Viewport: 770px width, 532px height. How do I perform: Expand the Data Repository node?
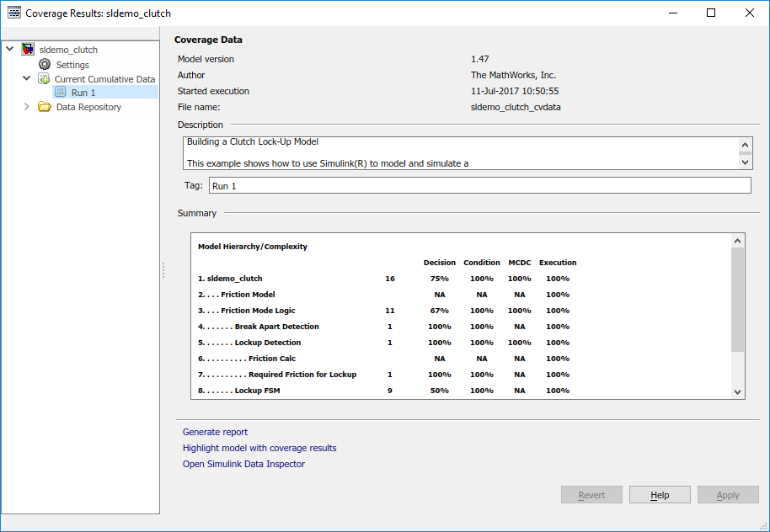[27, 107]
